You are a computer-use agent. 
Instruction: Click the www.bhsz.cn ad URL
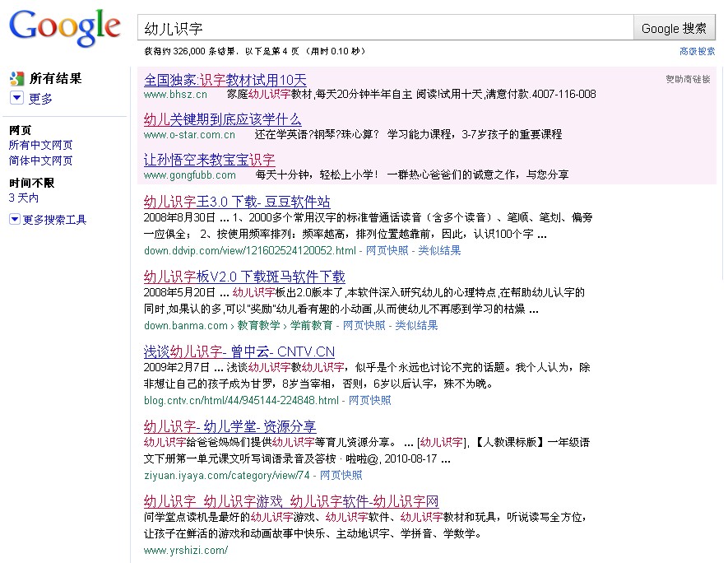click(175, 95)
